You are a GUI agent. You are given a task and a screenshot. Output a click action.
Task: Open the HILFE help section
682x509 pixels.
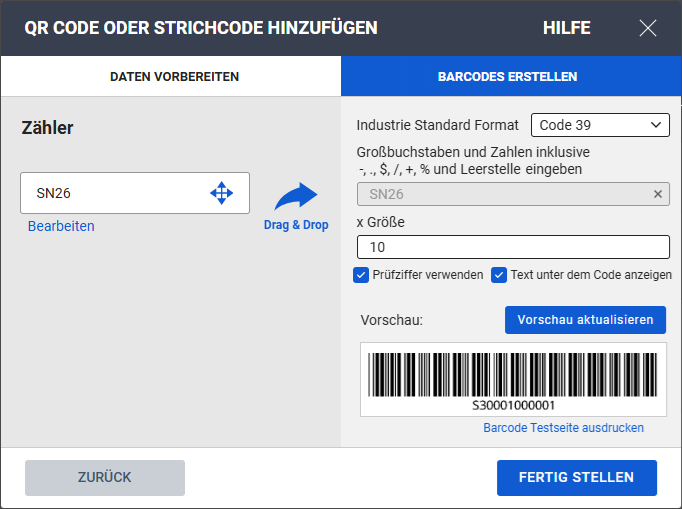566,28
